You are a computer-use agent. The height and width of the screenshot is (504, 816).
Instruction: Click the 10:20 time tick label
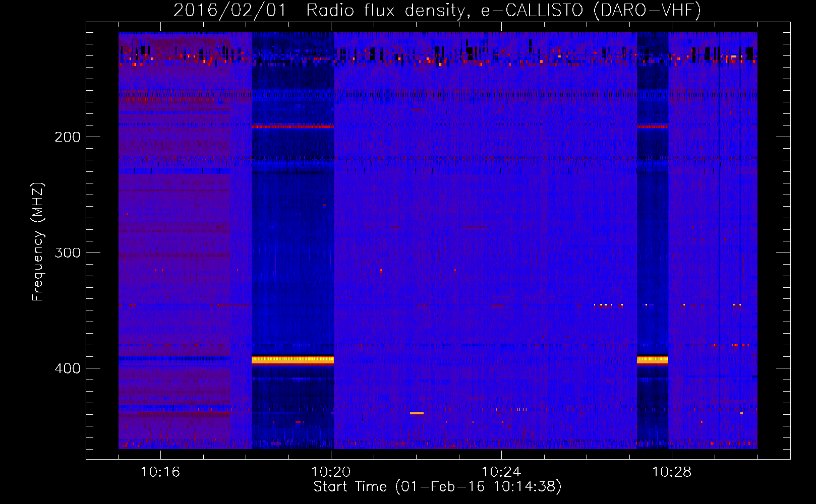tap(331, 472)
